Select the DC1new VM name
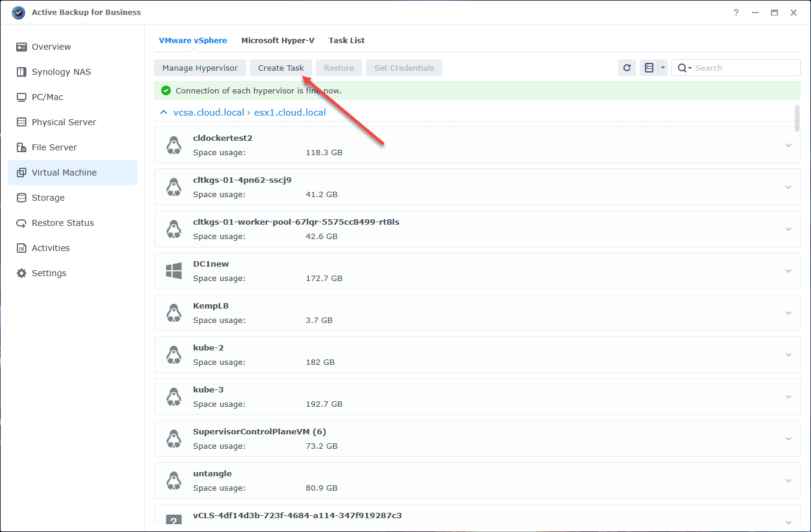 point(211,264)
